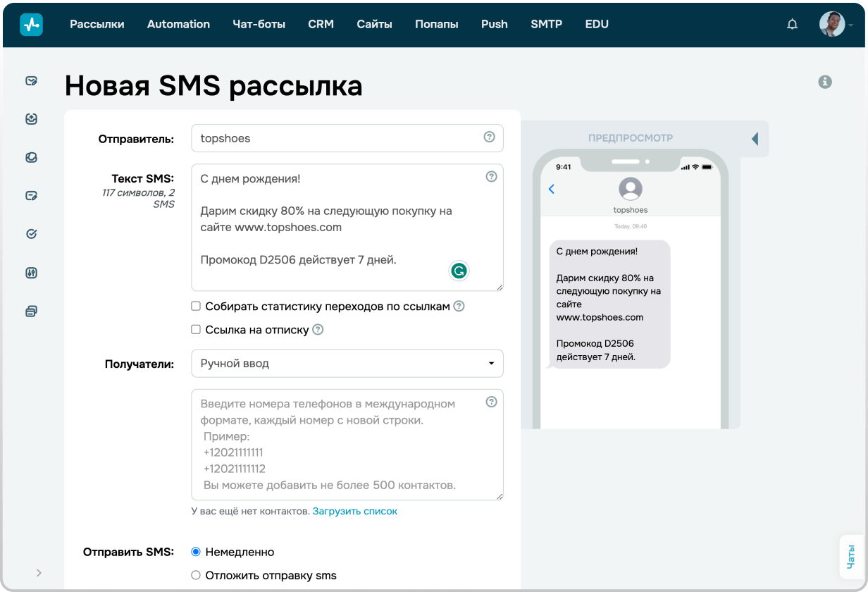Open help icon in Отправитель field

pyautogui.click(x=490, y=137)
